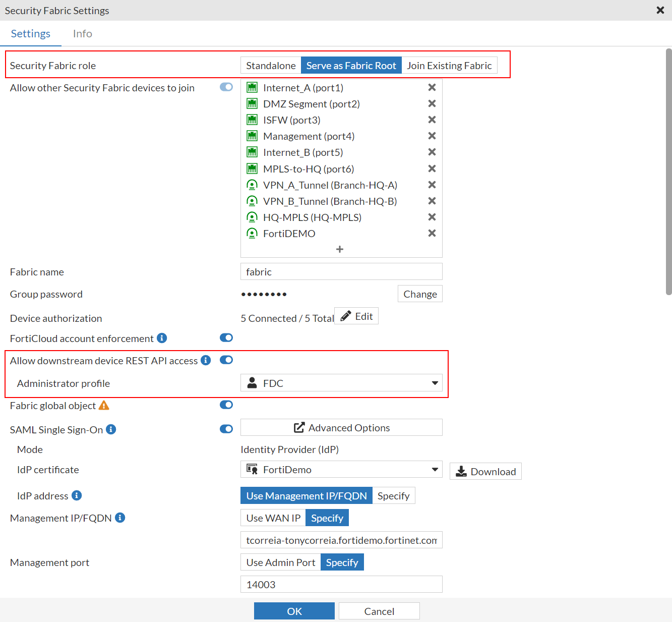672x622 pixels.
Task: Remove DMZ Segment (port2) interface
Action: click(x=432, y=104)
